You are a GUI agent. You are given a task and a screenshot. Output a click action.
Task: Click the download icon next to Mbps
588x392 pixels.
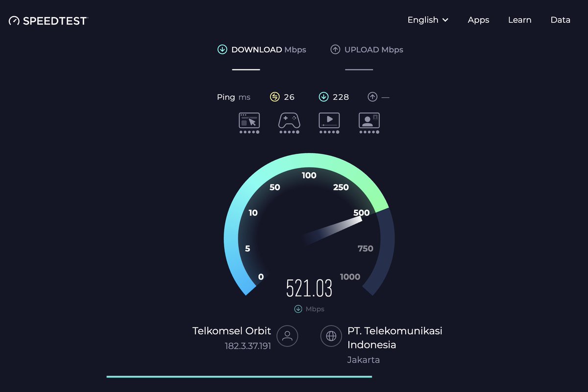pos(298,309)
